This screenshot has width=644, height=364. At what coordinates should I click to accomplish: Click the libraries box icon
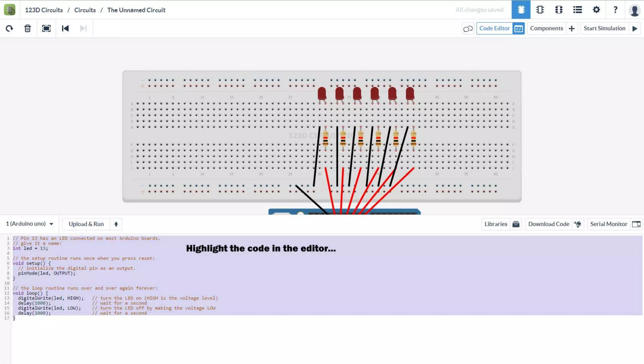pos(516,224)
